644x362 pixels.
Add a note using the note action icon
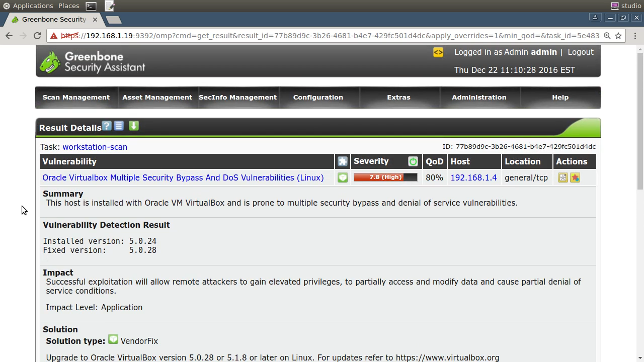pos(563,177)
